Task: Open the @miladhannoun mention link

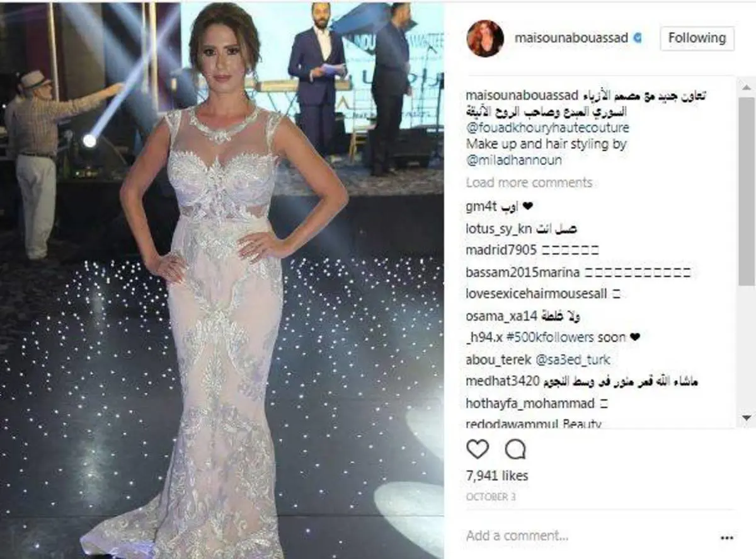Action: [513, 160]
